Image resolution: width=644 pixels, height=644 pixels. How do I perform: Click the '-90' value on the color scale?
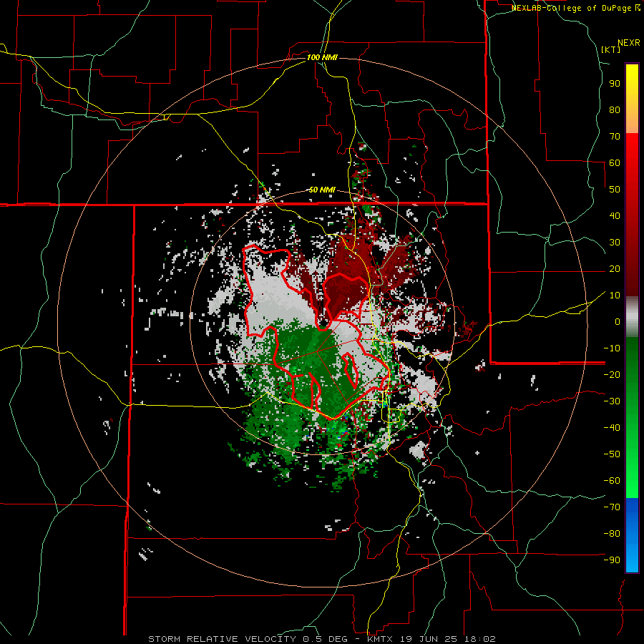click(x=612, y=560)
